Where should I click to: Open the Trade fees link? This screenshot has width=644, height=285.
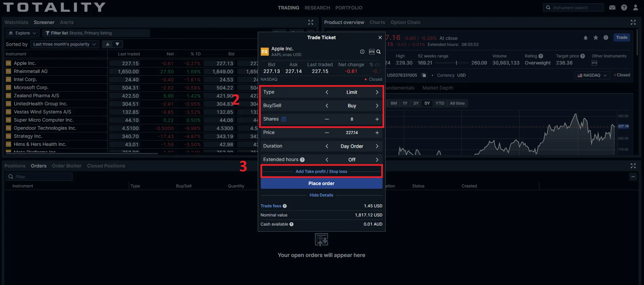(271, 206)
